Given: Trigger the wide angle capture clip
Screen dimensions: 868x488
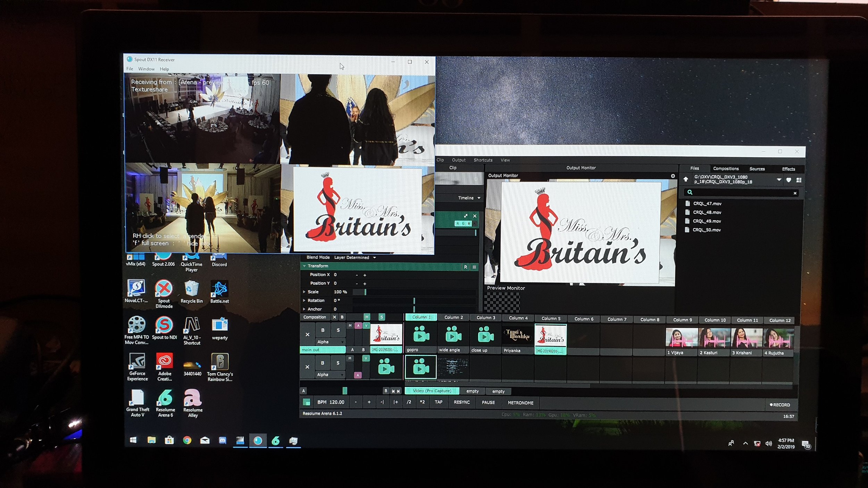Looking at the screenshot, I should pos(453,335).
